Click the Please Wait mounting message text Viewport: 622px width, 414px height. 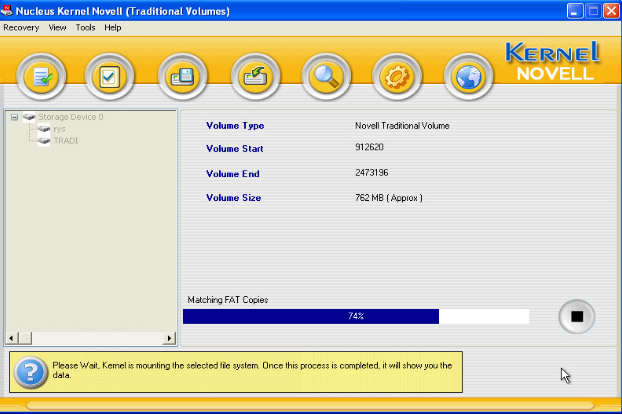tap(252, 370)
